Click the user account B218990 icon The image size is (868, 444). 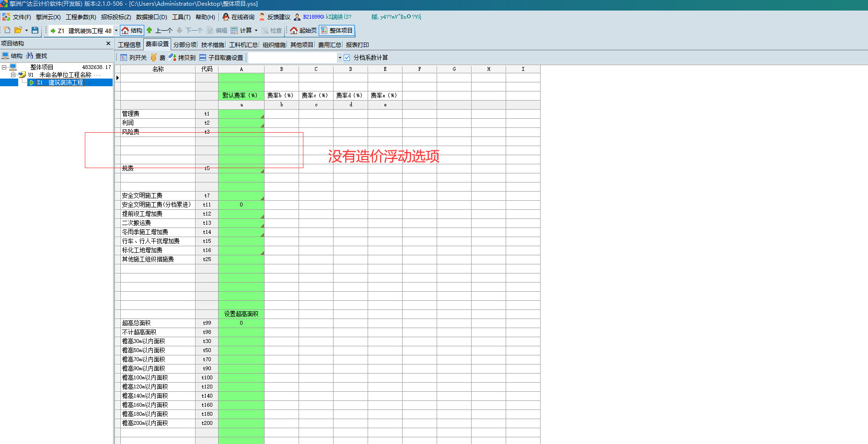(x=297, y=17)
